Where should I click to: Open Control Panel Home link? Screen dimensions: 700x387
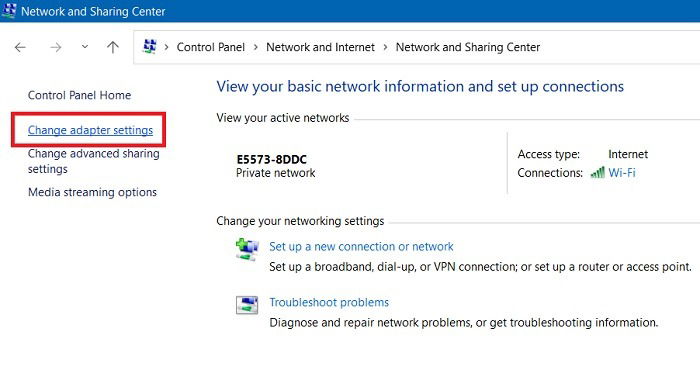[79, 95]
